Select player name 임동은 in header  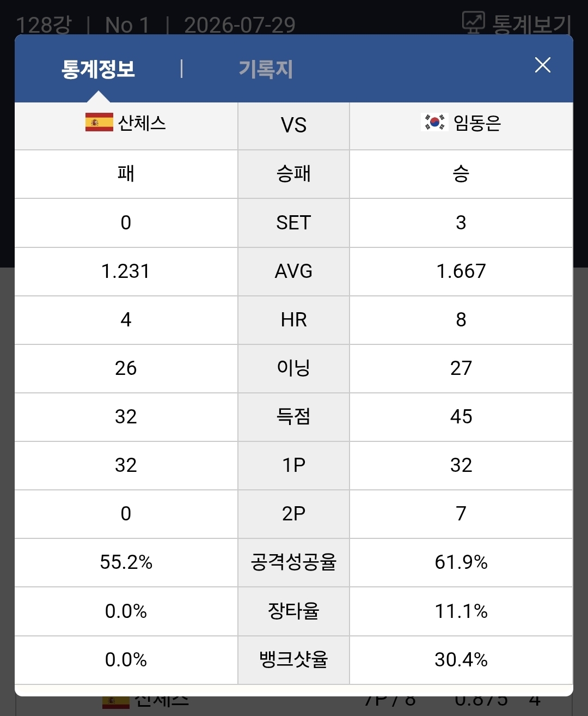(477, 123)
